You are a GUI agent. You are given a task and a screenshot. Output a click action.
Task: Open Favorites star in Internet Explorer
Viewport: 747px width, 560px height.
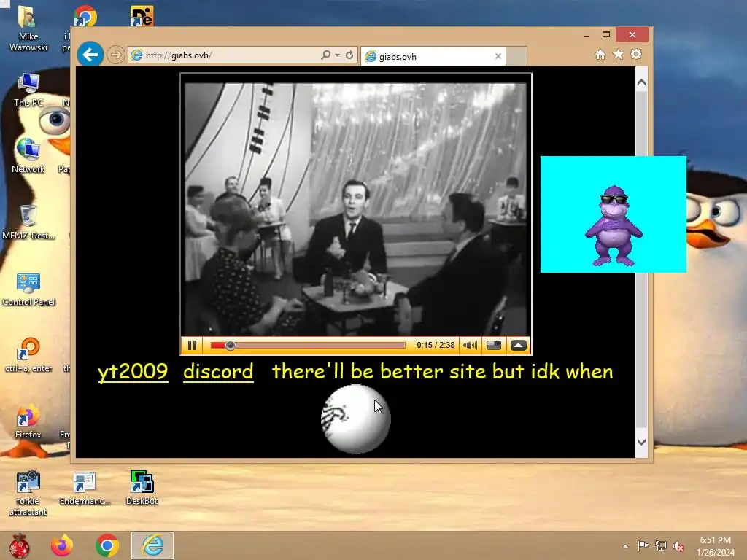pos(618,54)
